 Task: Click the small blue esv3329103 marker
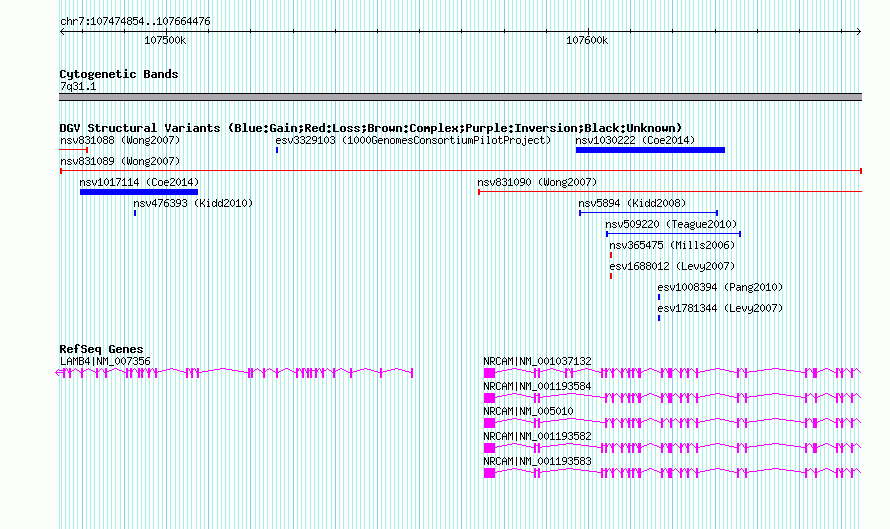(277, 150)
